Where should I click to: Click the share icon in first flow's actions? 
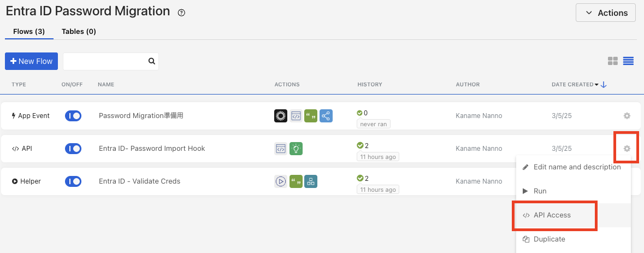tap(326, 116)
